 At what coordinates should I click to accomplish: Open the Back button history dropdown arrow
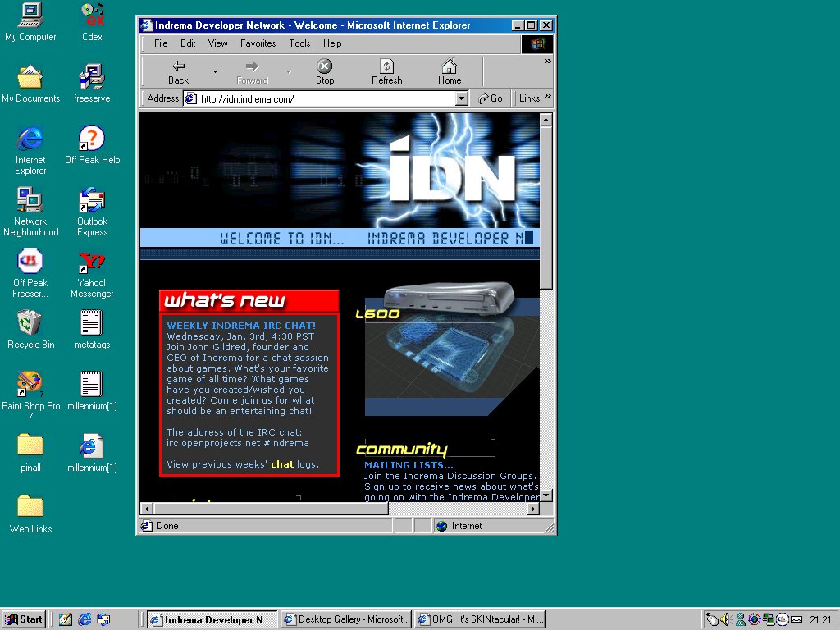pos(215,72)
